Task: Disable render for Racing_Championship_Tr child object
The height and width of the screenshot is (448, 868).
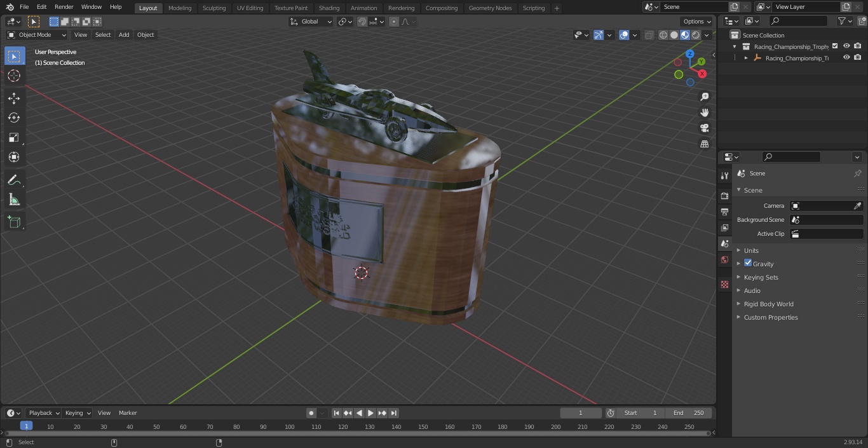Action: click(858, 58)
